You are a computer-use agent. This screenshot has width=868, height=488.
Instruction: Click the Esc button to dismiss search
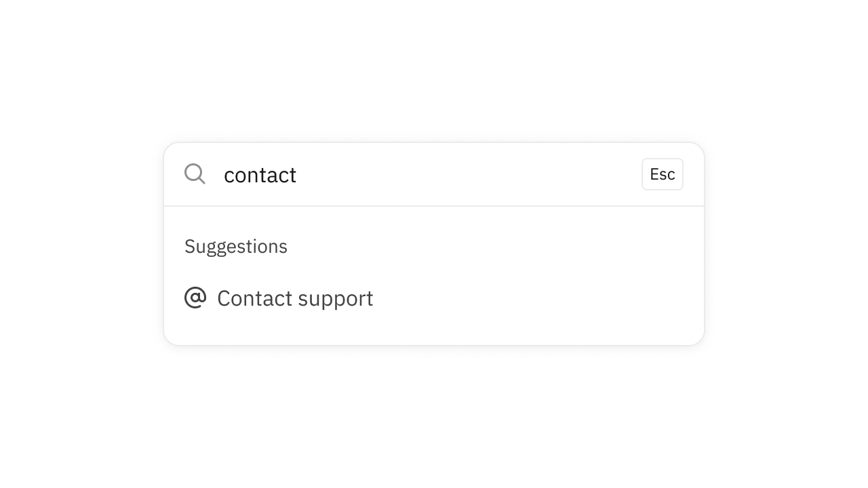[663, 174]
